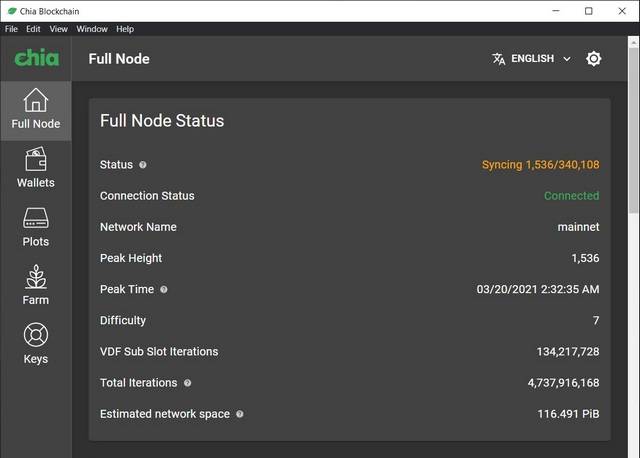
Task: Expand the ENGLISH language dropdown
Action: point(567,59)
